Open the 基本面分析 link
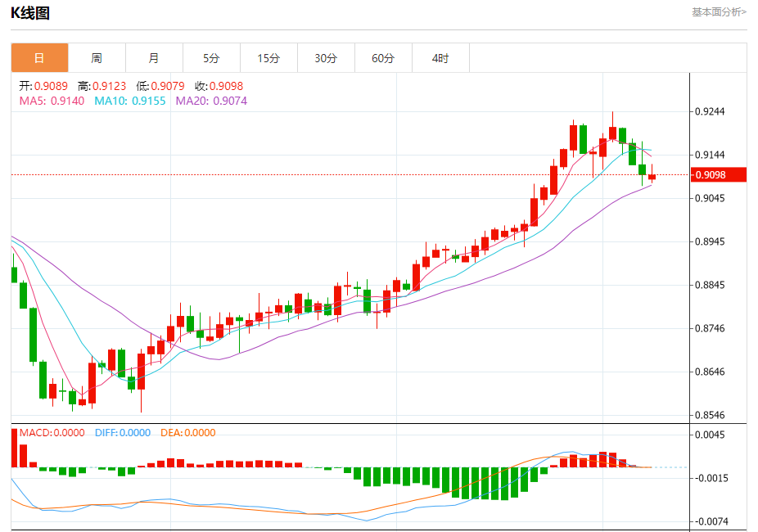This screenshot has width=758, height=532. 719,12
